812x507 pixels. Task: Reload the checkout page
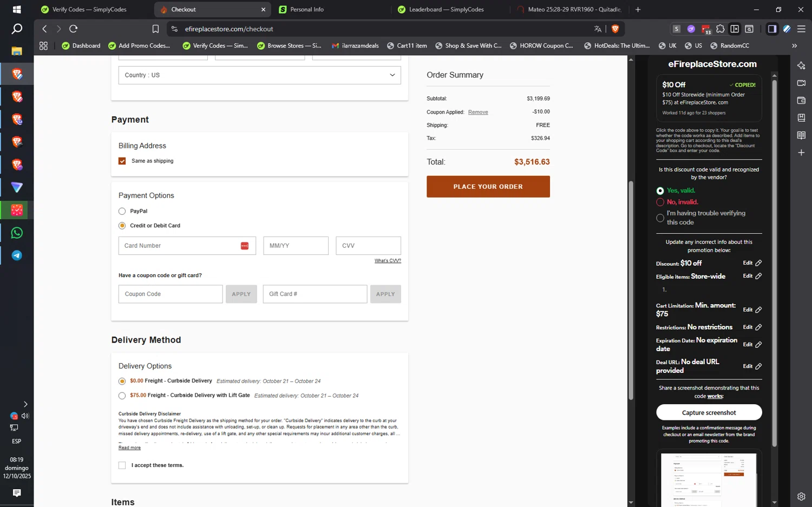tap(74, 29)
